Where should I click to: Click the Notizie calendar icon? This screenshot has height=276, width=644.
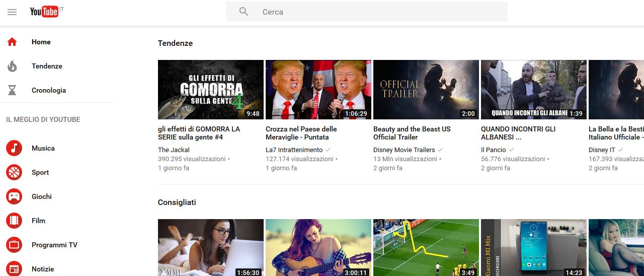coord(14,269)
